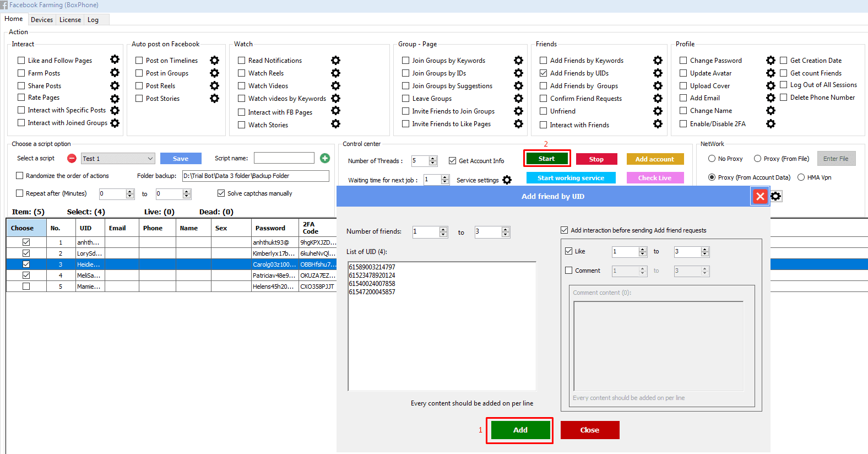868x454 pixels.
Task: Click the green add script plus icon
Action: pyautogui.click(x=325, y=158)
